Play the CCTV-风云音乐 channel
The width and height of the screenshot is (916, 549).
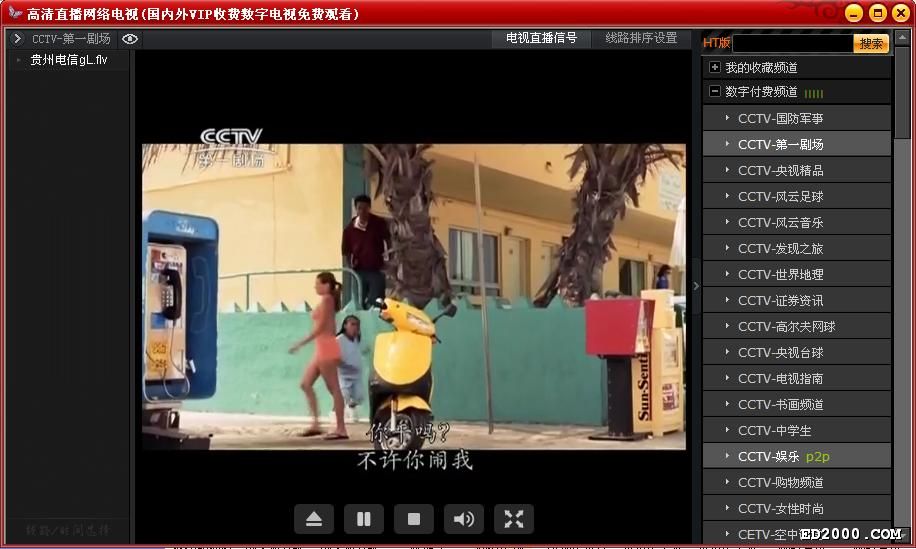pos(797,223)
